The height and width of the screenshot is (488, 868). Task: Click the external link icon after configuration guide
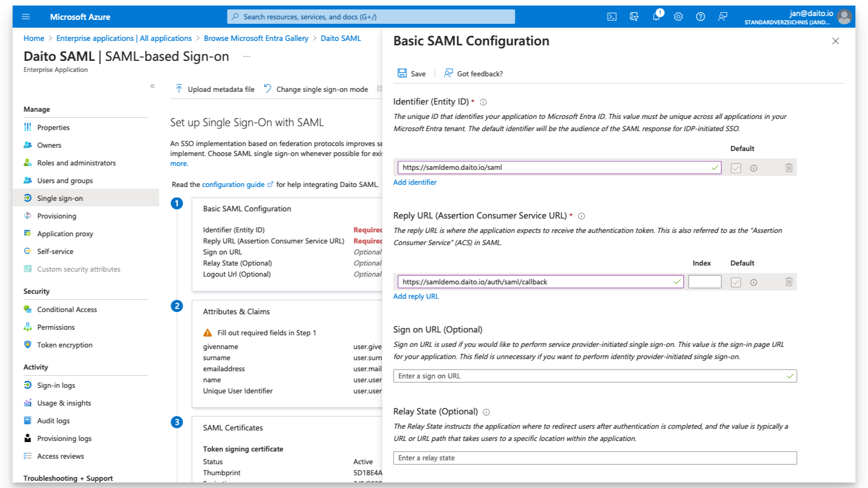point(270,185)
